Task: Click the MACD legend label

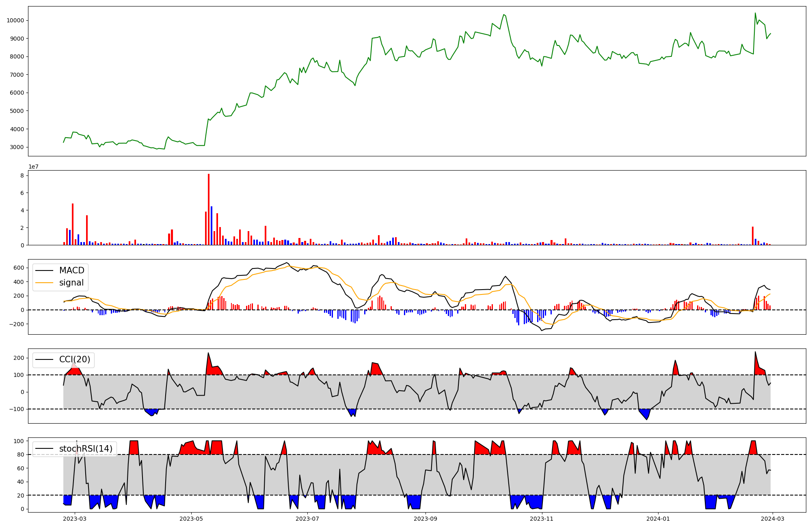Action: click(x=71, y=270)
